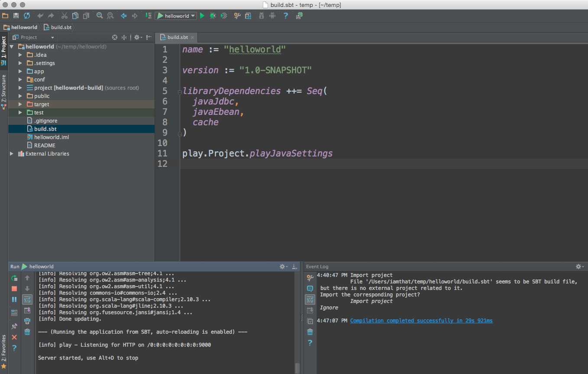The image size is (588, 374).
Task: Expand External Libraries node
Action: tap(12, 154)
